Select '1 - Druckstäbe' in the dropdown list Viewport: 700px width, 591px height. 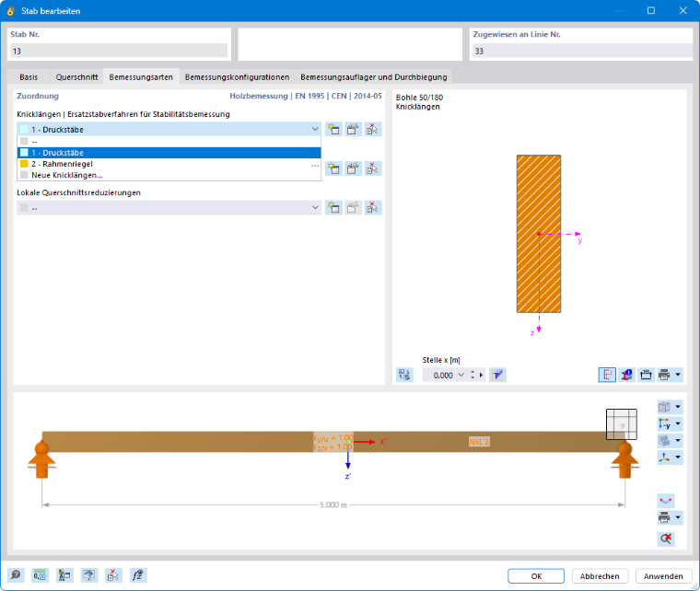click(x=169, y=153)
